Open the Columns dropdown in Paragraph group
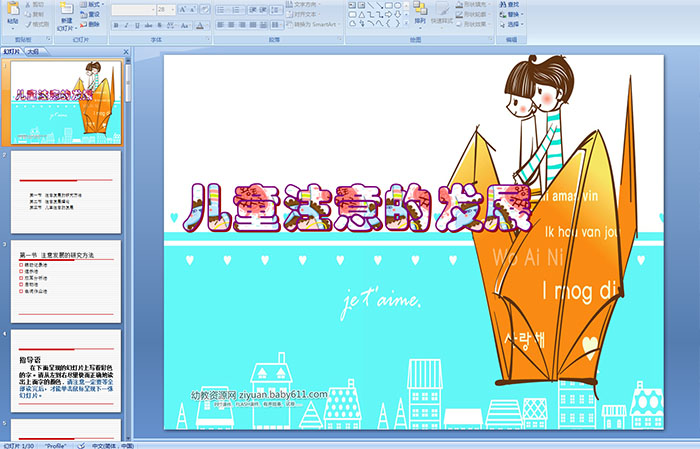 [277, 25]
